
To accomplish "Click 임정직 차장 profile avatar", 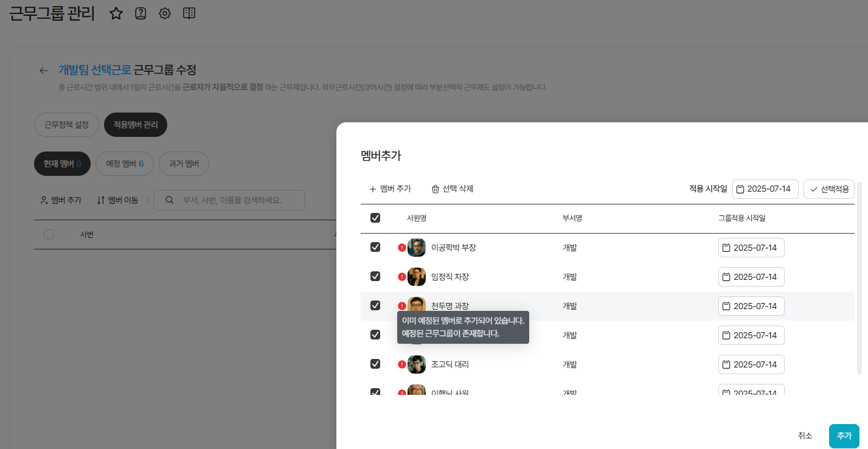I will [417, 277].
